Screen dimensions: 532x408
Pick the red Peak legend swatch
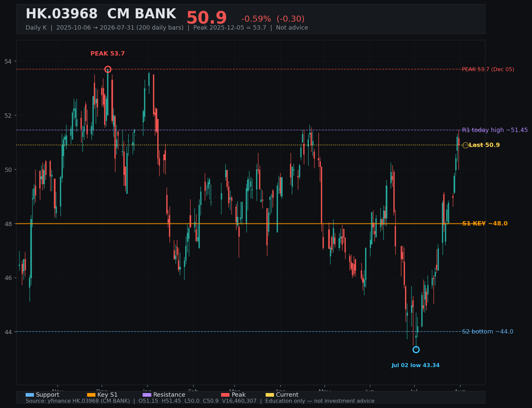click(225, 395)
